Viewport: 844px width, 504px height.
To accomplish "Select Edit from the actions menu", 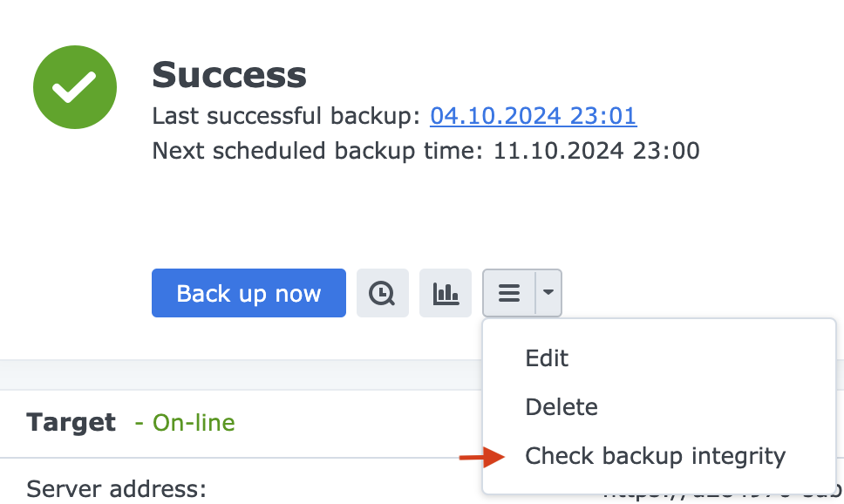I will (546, 358).
